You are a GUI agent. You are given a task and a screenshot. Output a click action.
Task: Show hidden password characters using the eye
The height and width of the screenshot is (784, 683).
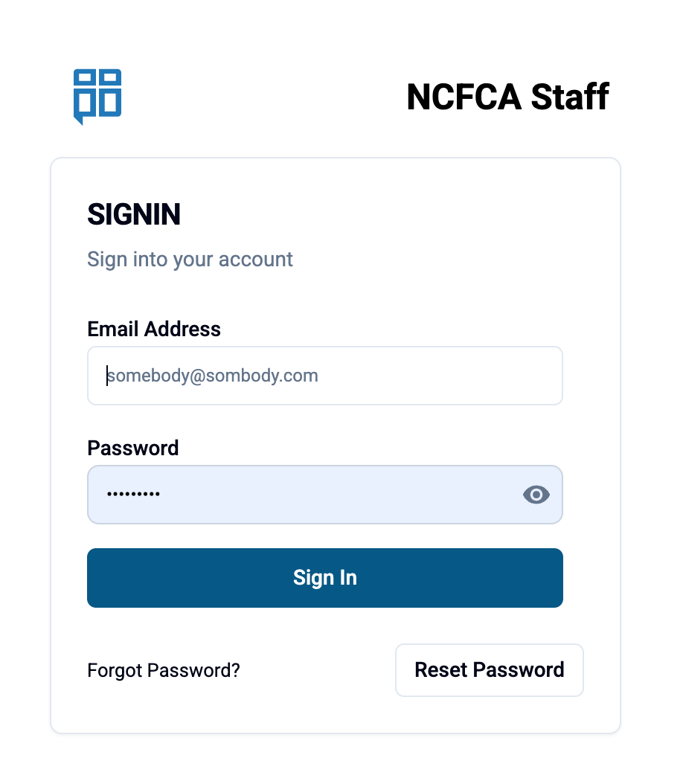[536, 495]
